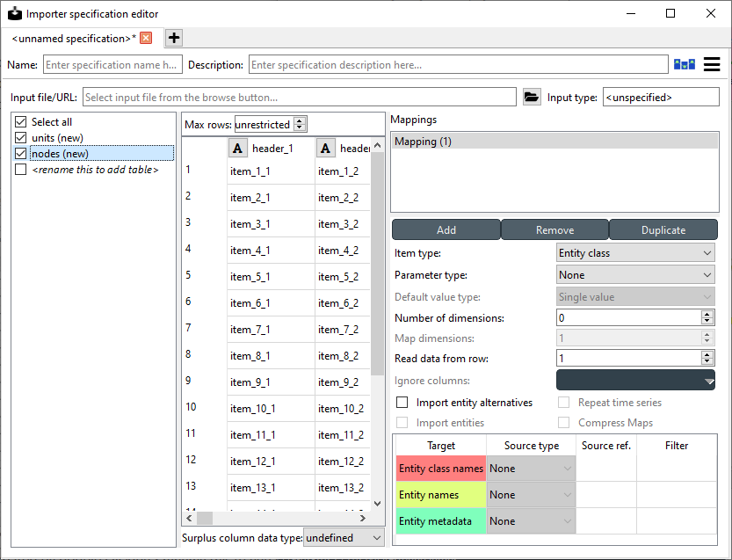732x560 pixels.
Task: Click the Add mapping button
Action: coord(446,229)
